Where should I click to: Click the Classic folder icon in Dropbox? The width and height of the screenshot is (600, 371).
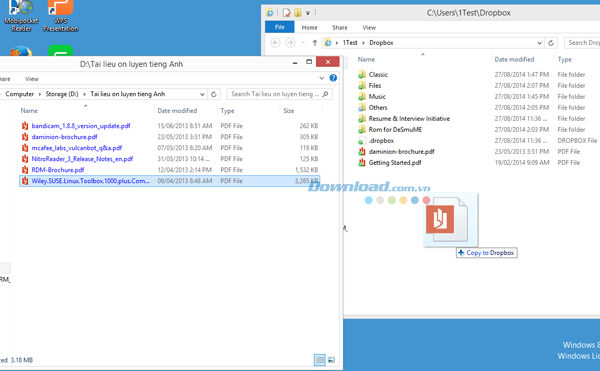(x=362, y=75)
